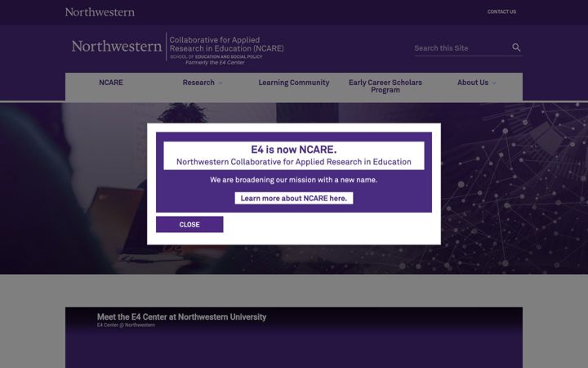This screenshot has width=588, height=368.
Task: Open the About Us nav item
Action: 473,83
